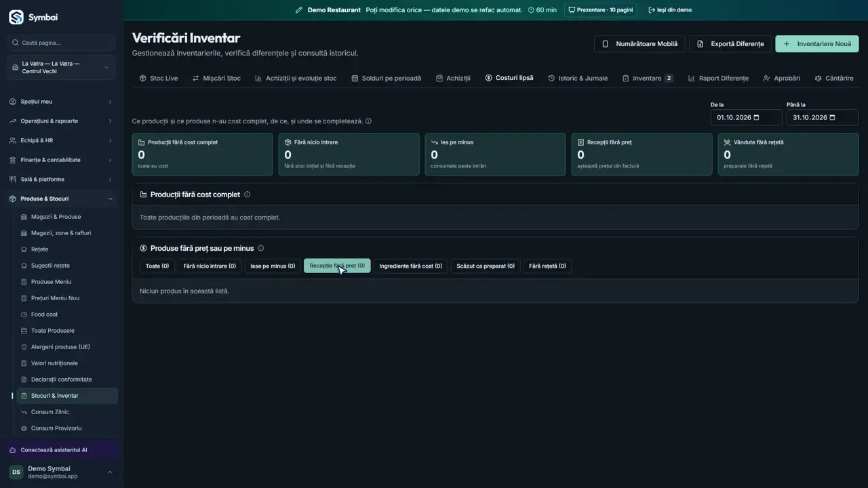The width and height of the screenshot is (868, 488).
Task: Open the Recepții fără preț summary card
Action: [x=642, y=155]
